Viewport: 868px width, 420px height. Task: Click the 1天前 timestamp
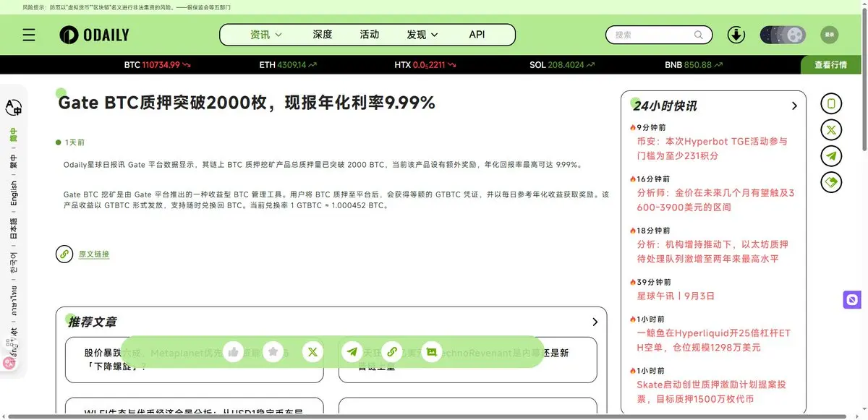pos(75,142)
